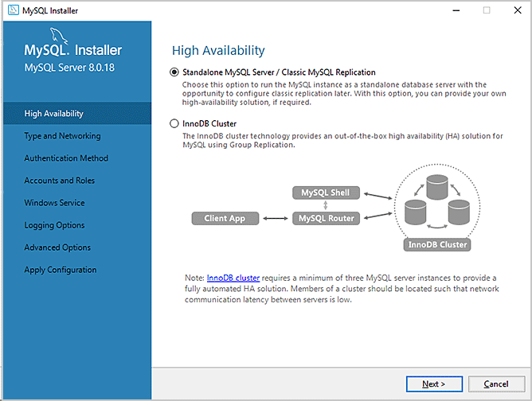Screen dimensions: 532x401
Task: Select Logging Options step in sidebar
Action: coord(54,225)
